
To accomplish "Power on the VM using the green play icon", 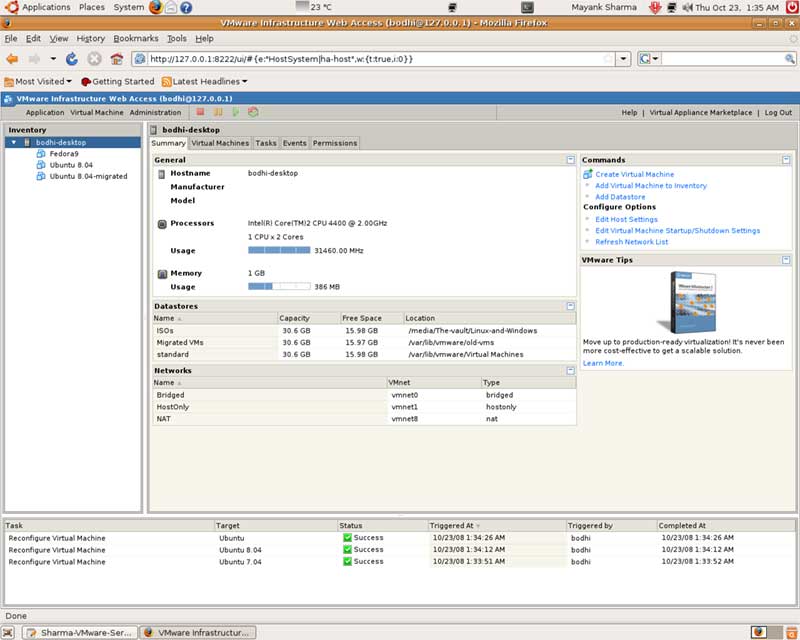I will (236, 113).
